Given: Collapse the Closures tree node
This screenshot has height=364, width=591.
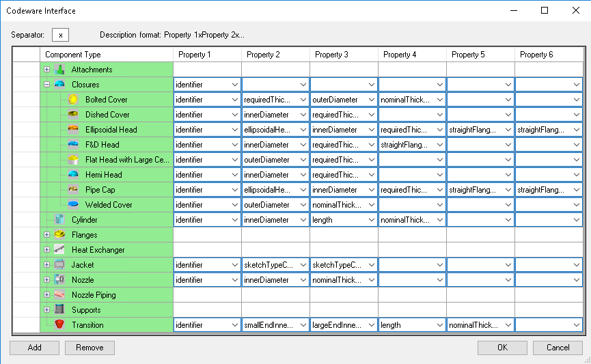Looking at the screenshot, I should (x=46, y=85).
